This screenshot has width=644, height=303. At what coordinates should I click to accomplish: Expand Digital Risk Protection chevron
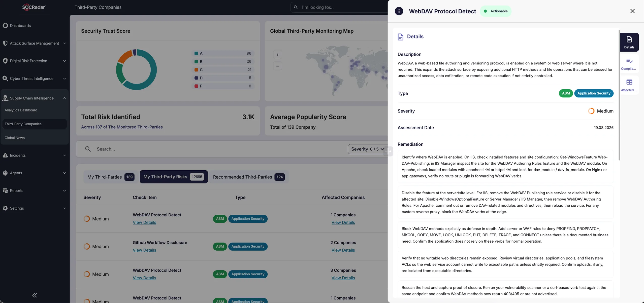click(x=65, y=61)
